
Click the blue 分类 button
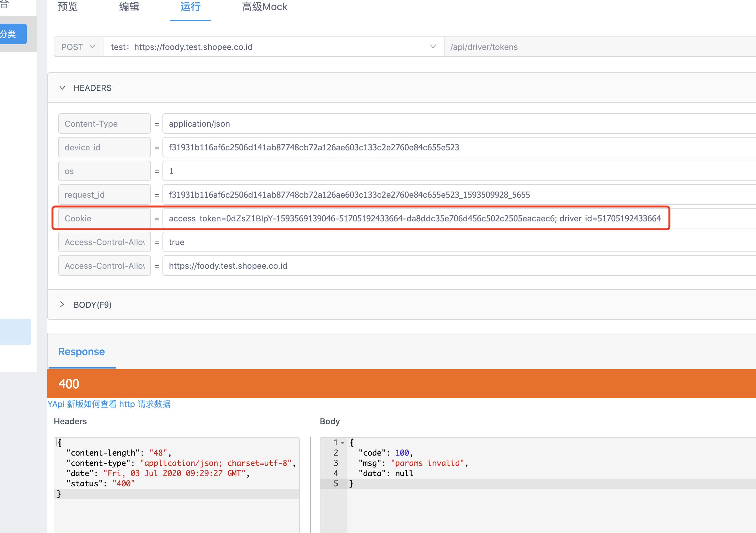tap(12, 34)
